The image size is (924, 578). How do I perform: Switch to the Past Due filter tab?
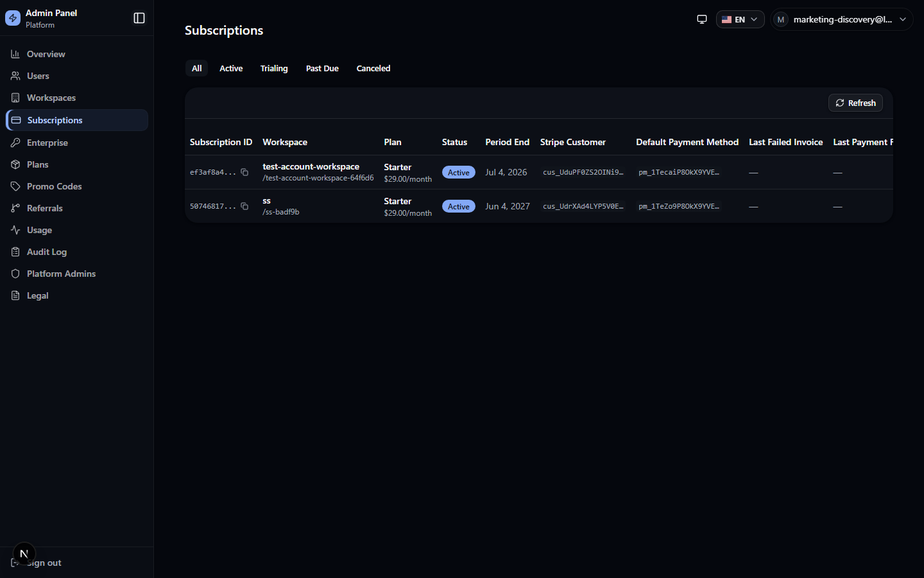(x=322, y=68)
